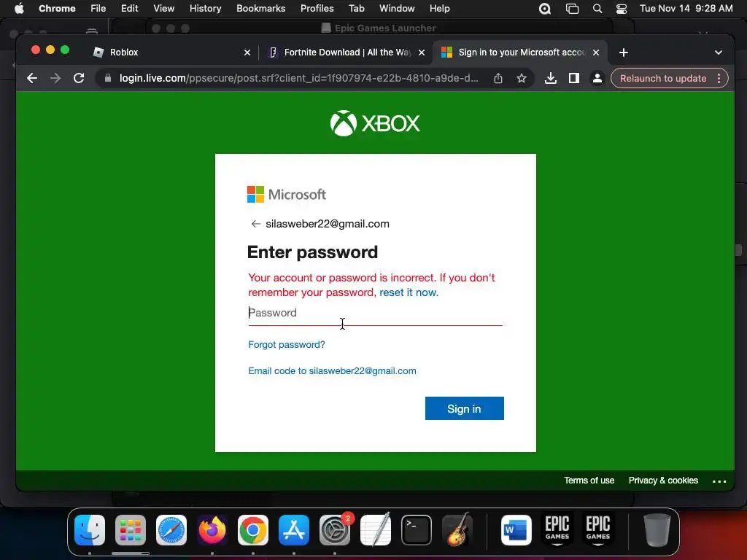The image size is (747, 560).
Task: Close the Roblox tab
Action: coord(247,52)
